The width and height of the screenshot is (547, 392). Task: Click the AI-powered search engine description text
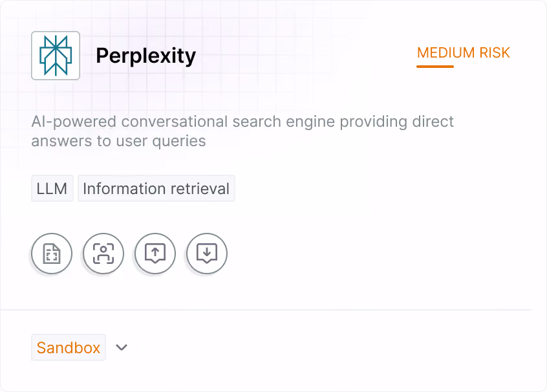(242, 131)
